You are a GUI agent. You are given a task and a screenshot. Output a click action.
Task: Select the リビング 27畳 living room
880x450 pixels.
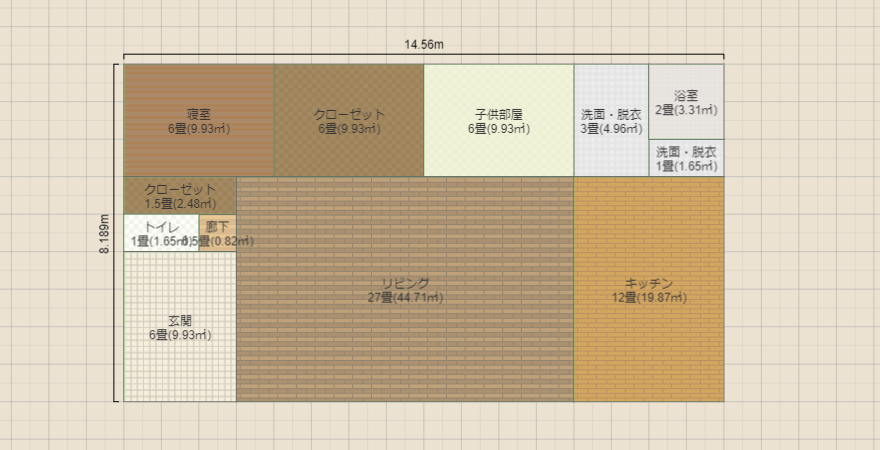click(405, 289)
